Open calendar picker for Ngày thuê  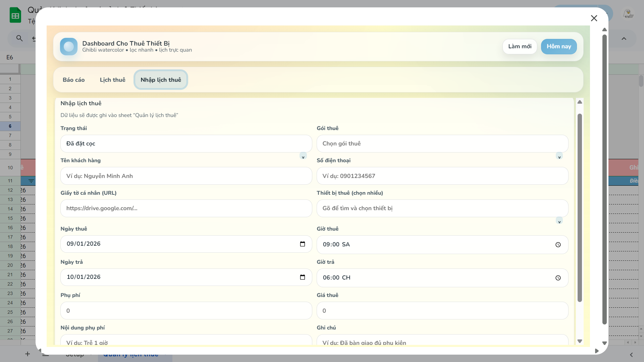click(x=302, y=244)
